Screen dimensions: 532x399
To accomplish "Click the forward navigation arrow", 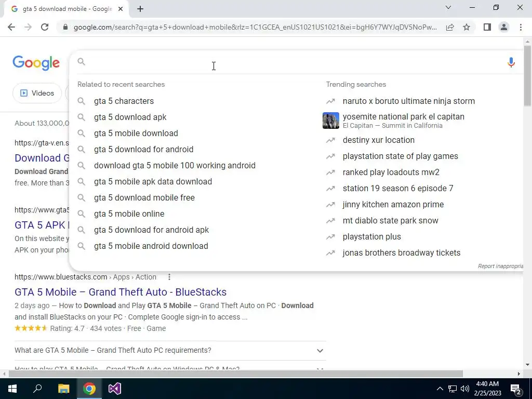I will (x=28, y=27).
